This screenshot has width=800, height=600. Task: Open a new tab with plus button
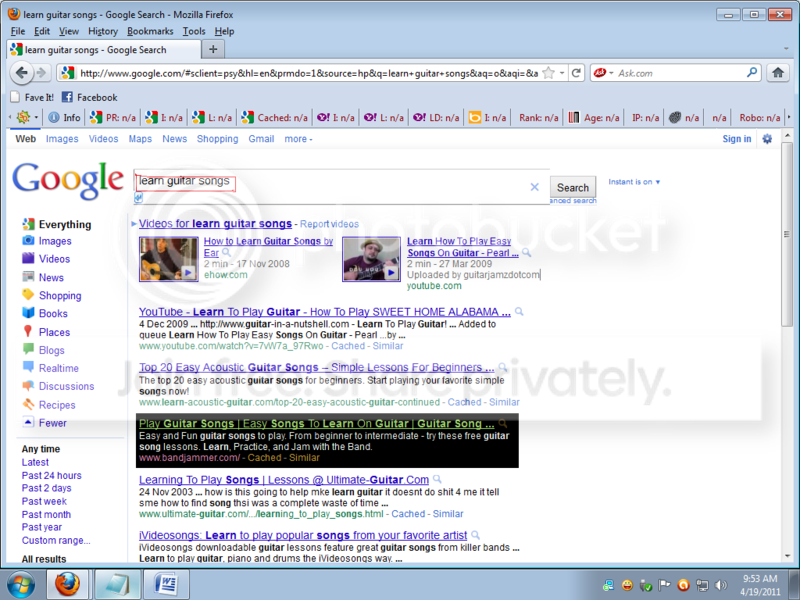(213, 49)
